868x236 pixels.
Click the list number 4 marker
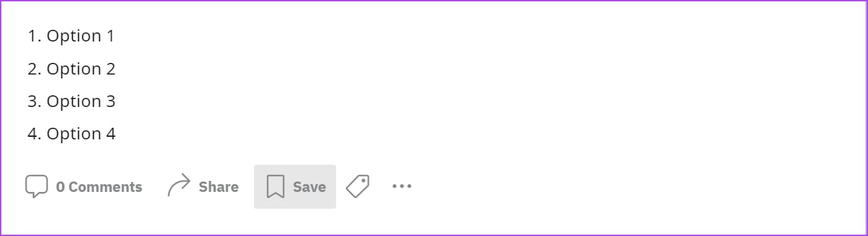(34, 134)
